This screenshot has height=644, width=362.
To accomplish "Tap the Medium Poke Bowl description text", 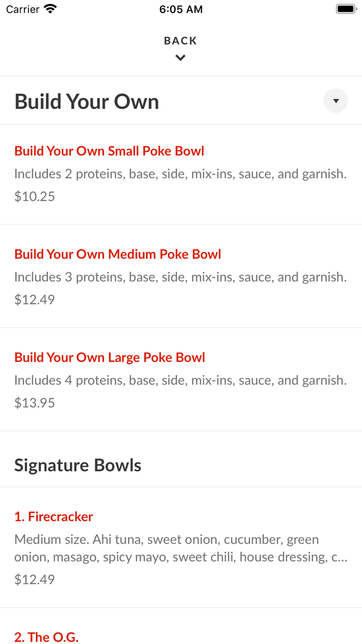I will pos(180,276).
